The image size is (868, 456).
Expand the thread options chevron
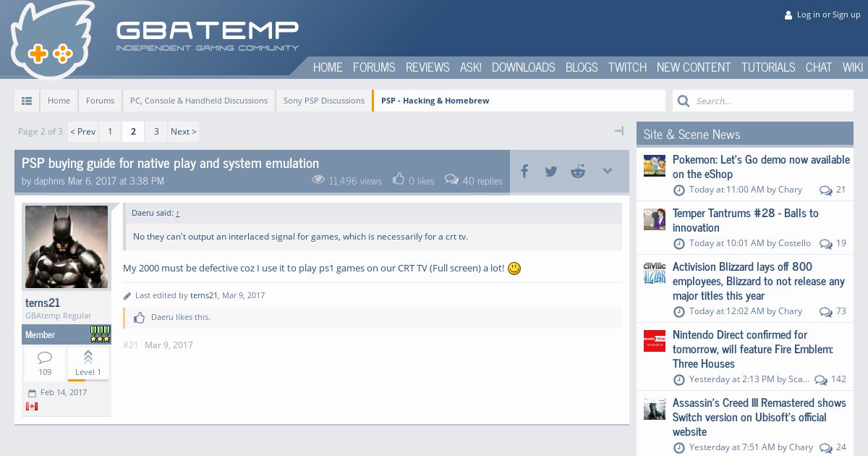click(x=608, y=171)
